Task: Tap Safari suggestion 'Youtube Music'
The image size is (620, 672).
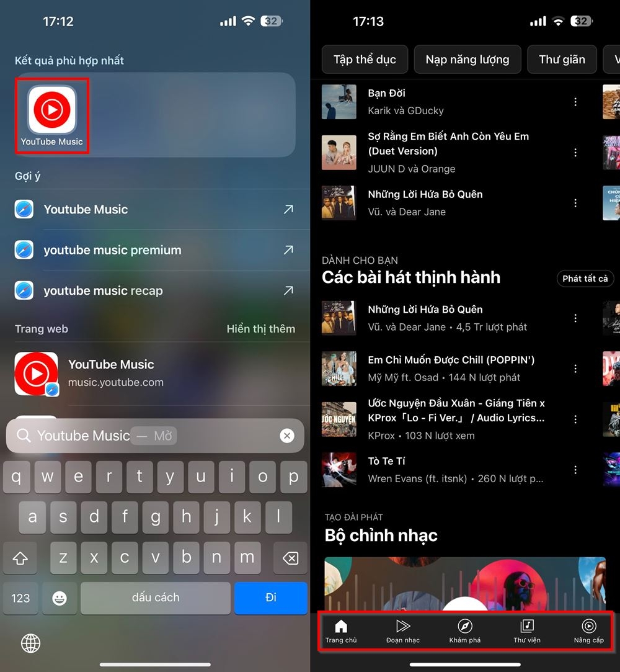Action: pos(155,209)
